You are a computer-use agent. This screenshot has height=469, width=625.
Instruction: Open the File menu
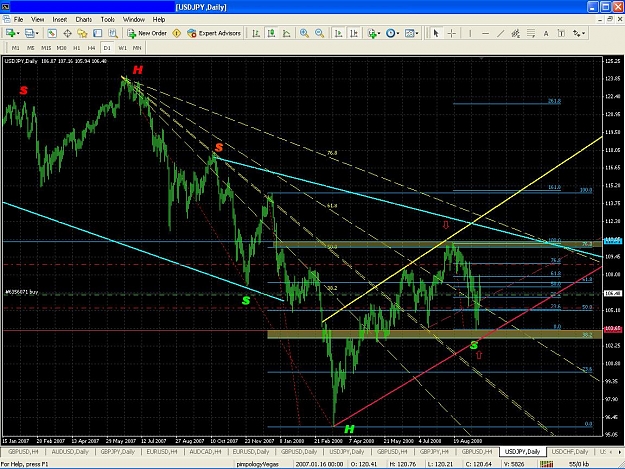pos(18,20)
